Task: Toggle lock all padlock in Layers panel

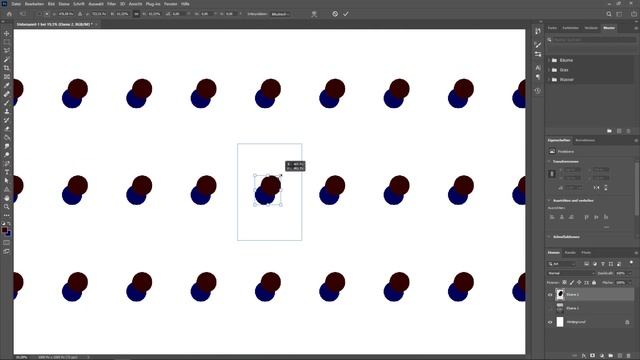Action: click(x=594, y=282)
